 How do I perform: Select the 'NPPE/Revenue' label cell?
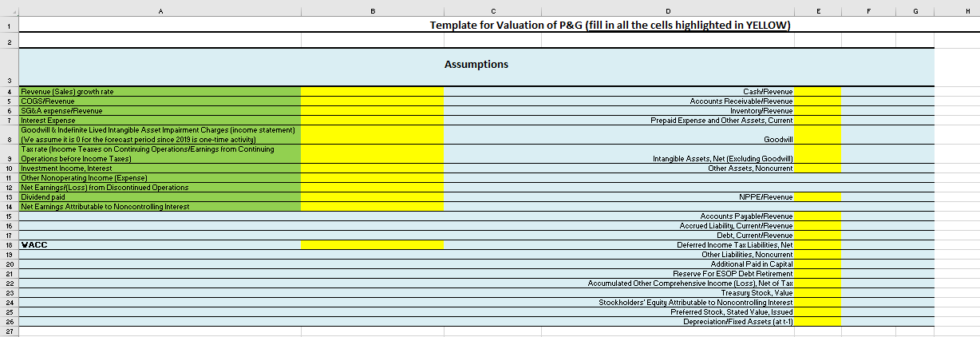click(x=669, y=197)
